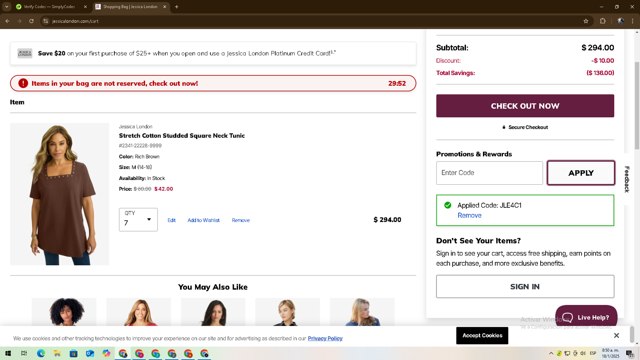Open the Stretch Cotton Studded Square Neck Tunic title
Image resolution: width=640 pixels, height=360 pixels.
[x=182, y=136]
